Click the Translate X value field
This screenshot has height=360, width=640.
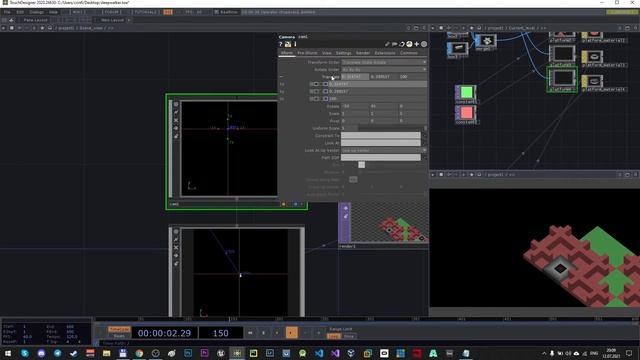(x=355, y=77)
